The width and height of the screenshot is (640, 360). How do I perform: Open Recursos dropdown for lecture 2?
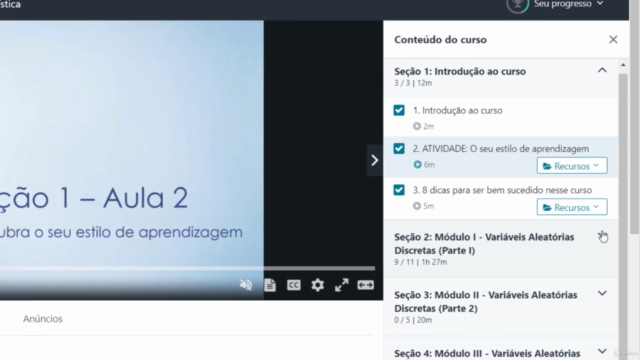[572, 166]
